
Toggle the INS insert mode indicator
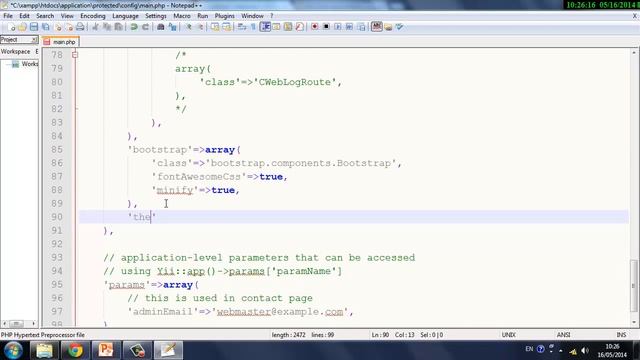(x=621, y=335)
